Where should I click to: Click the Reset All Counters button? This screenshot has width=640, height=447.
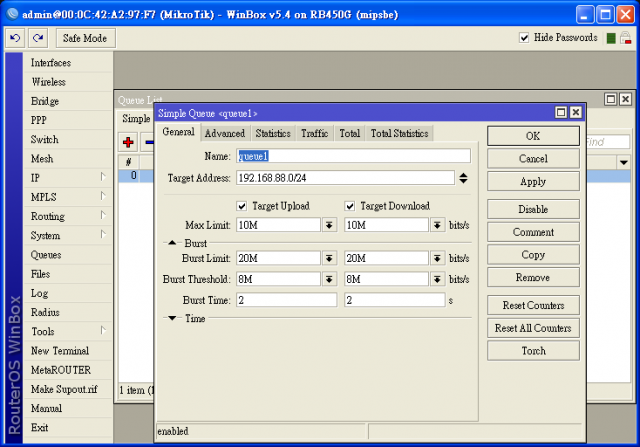533,328
